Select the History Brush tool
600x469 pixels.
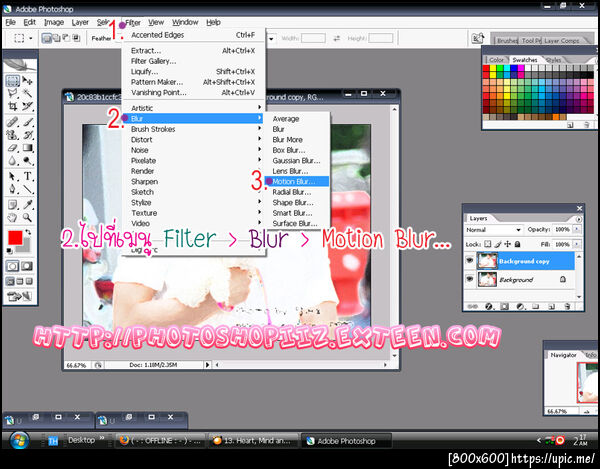27,135
